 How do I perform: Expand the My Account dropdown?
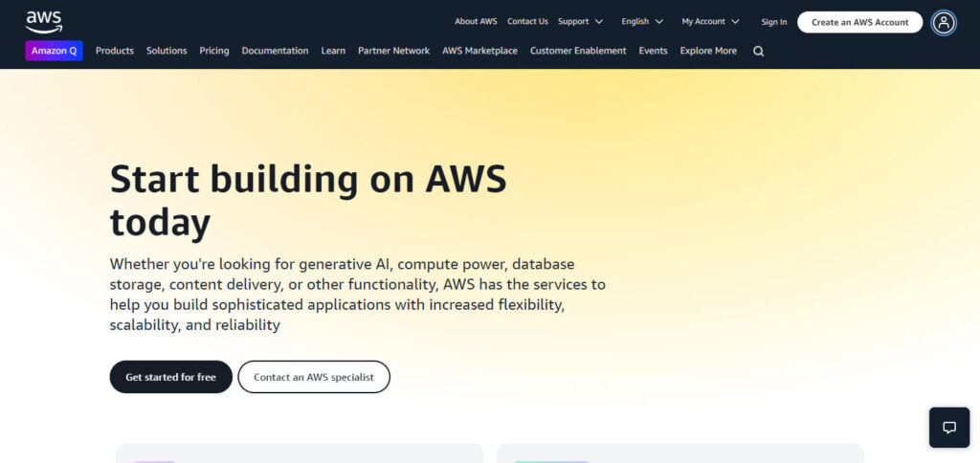click(711, 21)
